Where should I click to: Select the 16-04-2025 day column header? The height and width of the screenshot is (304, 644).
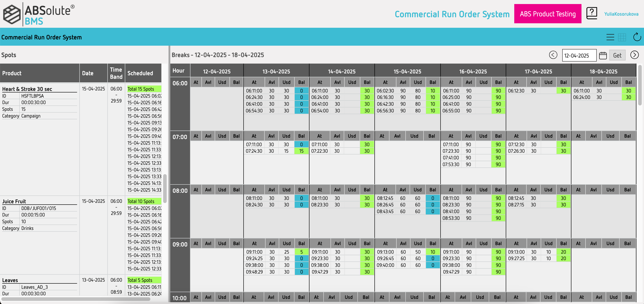pyautogui.click(x=473, y=71)
